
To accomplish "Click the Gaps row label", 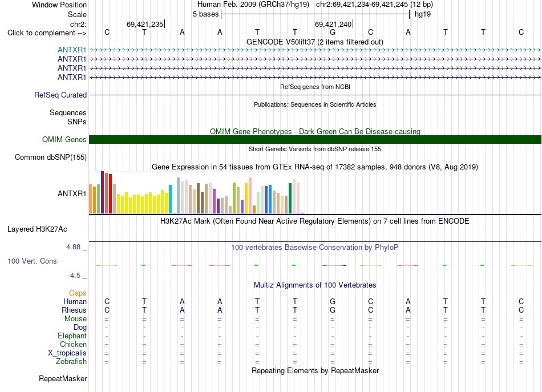I will pos(78,293).
